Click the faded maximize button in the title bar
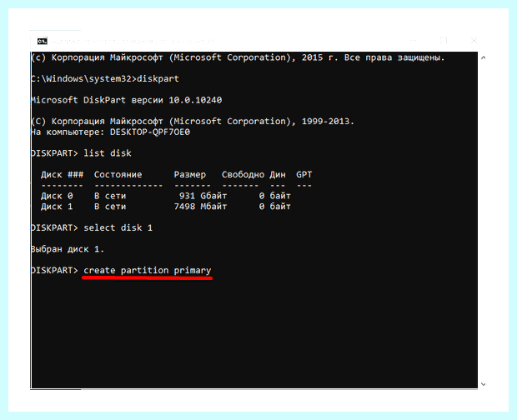Screen dimensions: 517x420 click(444, 41)
